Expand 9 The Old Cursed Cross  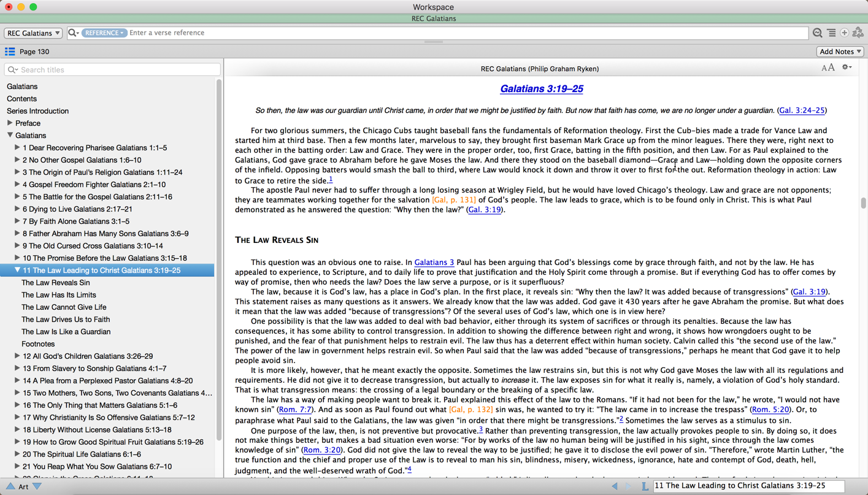17,246
